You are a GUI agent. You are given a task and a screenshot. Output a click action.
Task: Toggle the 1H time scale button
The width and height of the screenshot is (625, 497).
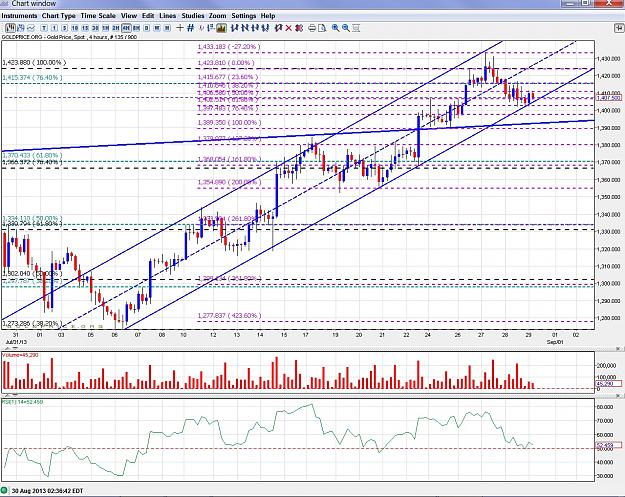(106, 28)
